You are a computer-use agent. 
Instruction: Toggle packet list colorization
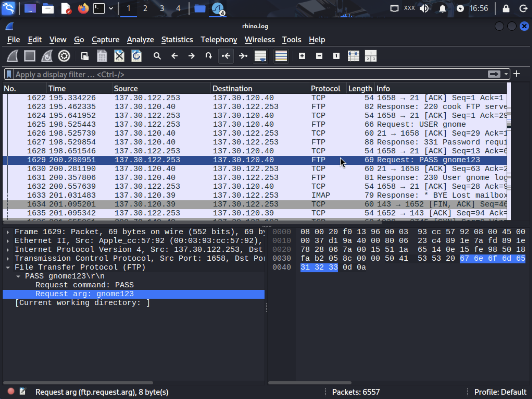pos(281,56)
